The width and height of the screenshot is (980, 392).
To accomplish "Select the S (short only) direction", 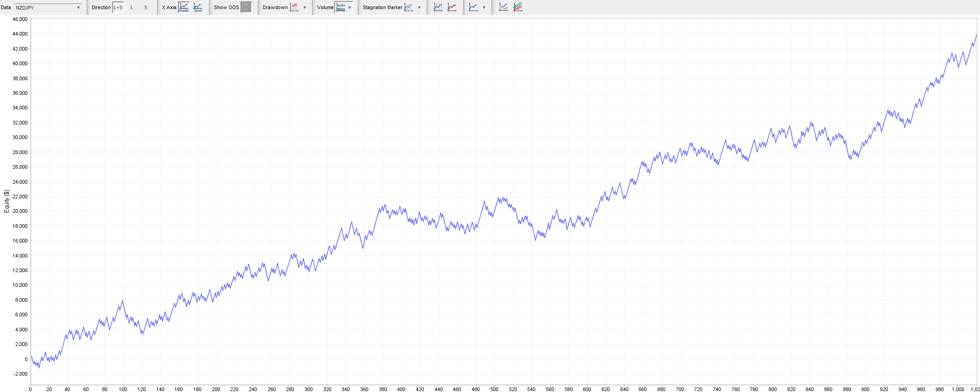I will click(146, 7).
